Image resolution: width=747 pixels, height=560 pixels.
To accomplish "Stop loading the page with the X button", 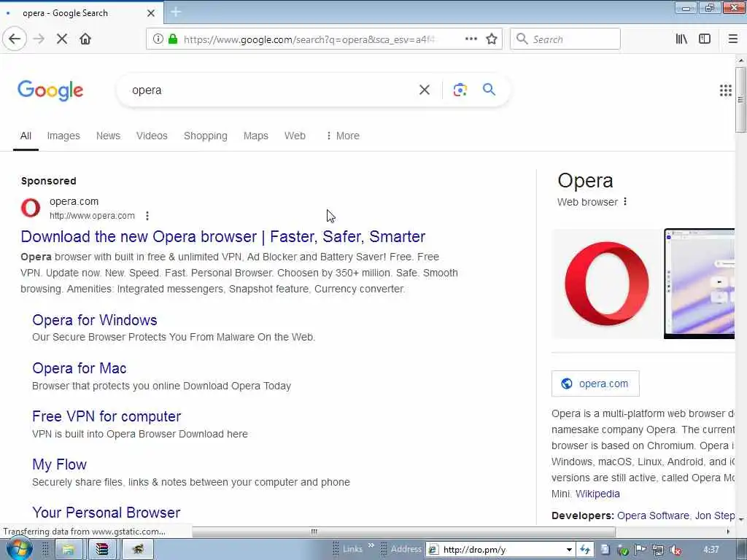I will click(62, 39).
